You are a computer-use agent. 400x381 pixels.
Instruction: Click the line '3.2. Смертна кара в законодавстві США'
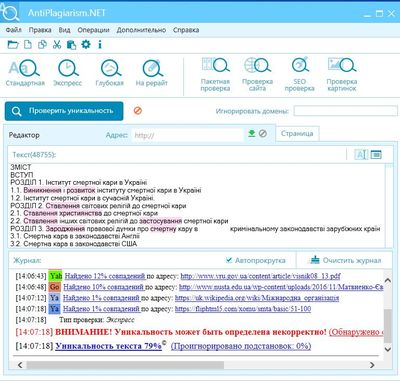click(73, 244)
